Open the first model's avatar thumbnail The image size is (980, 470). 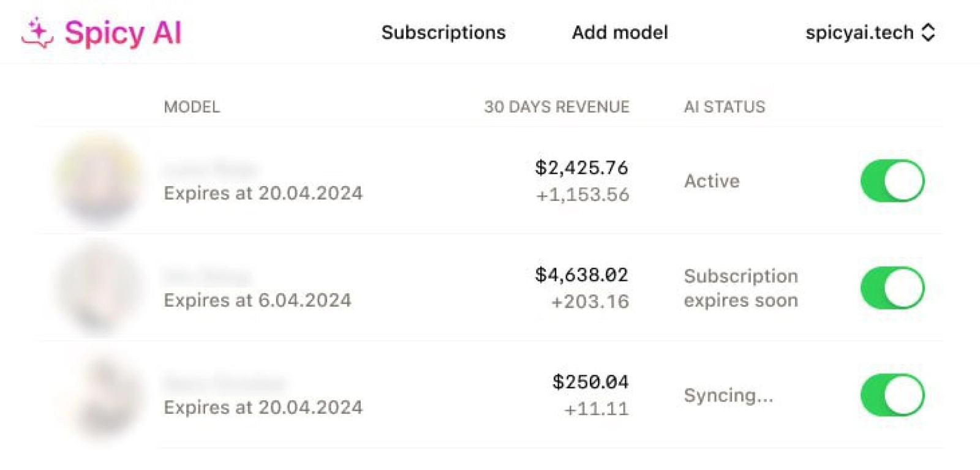tap(98, 181)
